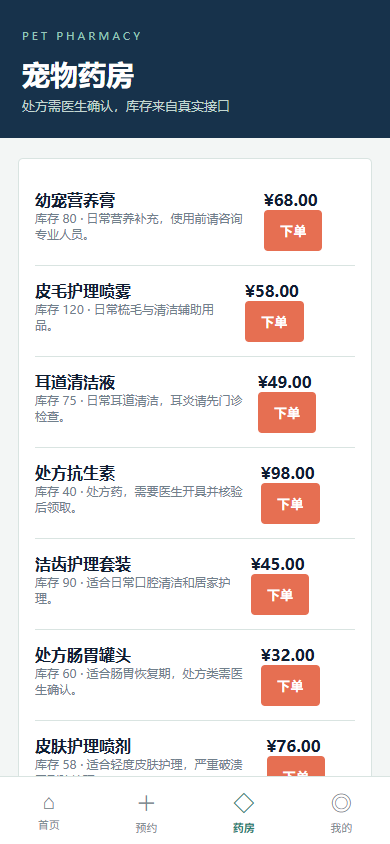Select the diamond 药房 icon

click(244, 803)
